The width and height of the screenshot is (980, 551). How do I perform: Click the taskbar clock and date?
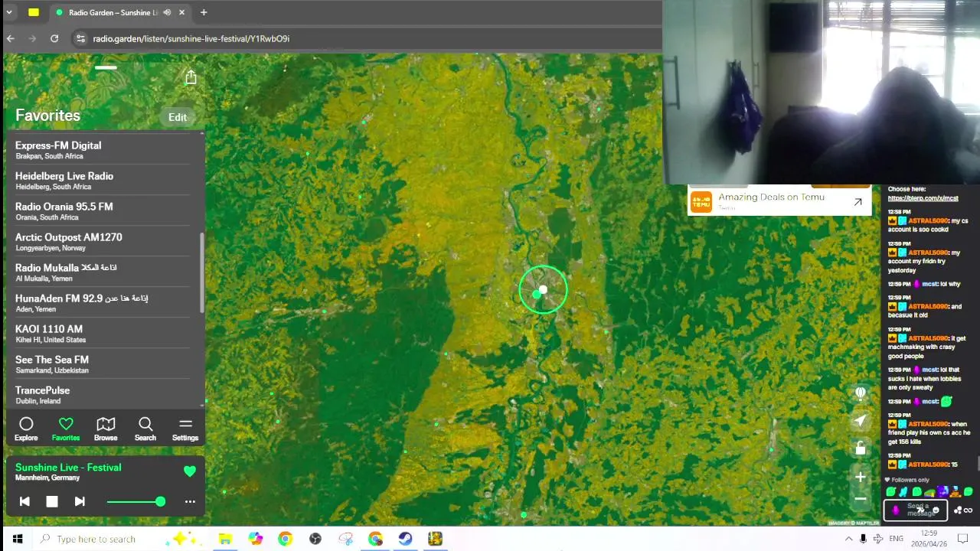coord(929,539)
